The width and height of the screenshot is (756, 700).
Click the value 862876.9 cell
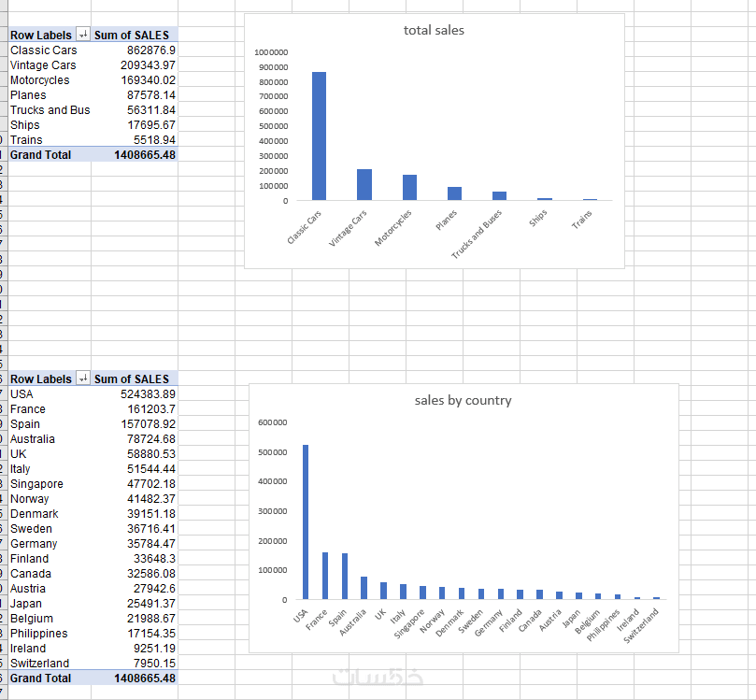[x=135, y=50]
